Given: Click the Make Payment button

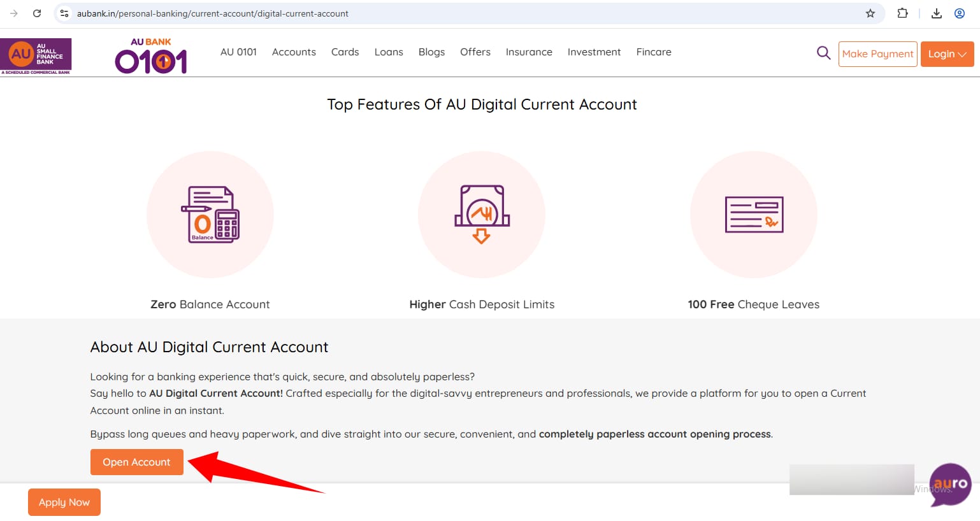Looking at the screenshot, I should [x=877, y=54].
